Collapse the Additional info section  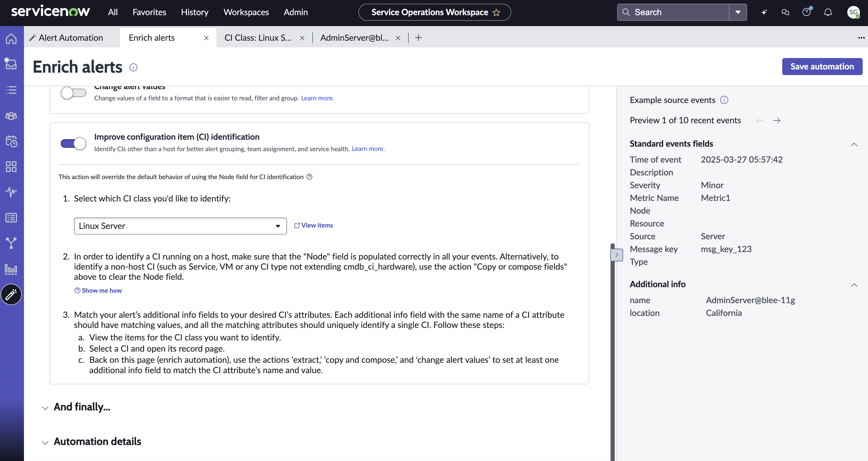tap(854, 285)
